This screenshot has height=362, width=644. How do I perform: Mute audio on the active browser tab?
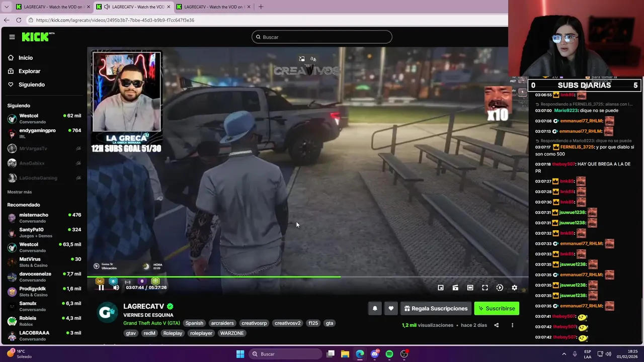point(107,7)
